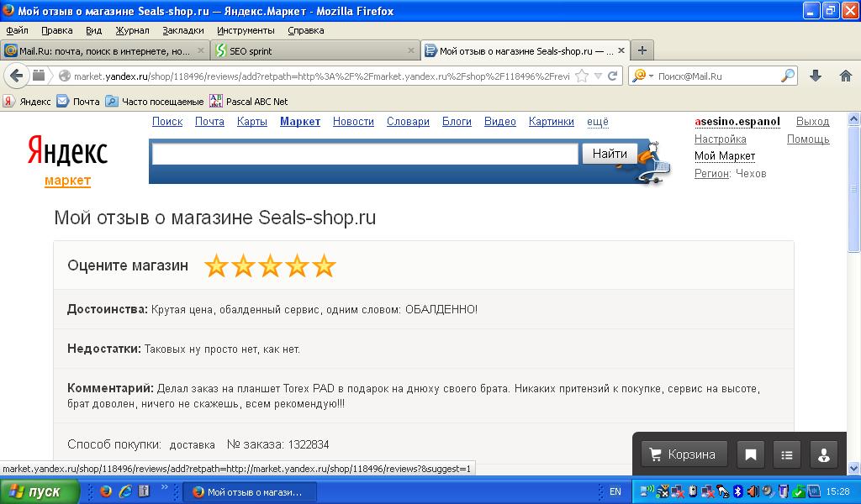861x504 pixels.
Task: Open the list icon in the floating panel
Action: (x=787, y=454)
